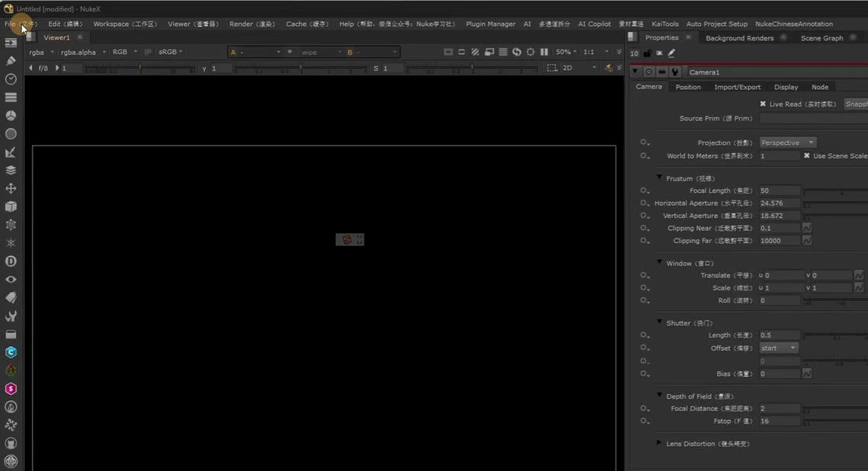The image size is (868, 471).
Task: Open the Transform nodes move icon
Action: point(11,188)
